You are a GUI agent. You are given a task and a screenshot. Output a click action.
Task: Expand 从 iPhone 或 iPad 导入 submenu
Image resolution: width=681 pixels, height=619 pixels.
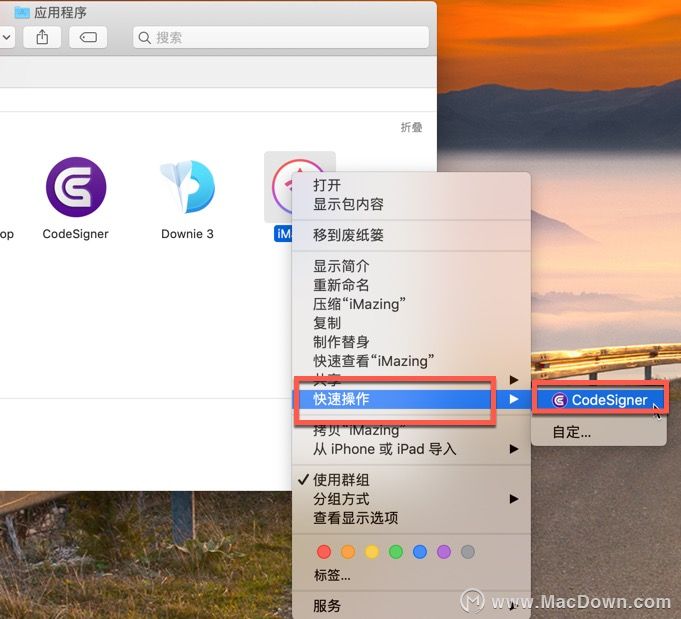click(x=411, y=449)
